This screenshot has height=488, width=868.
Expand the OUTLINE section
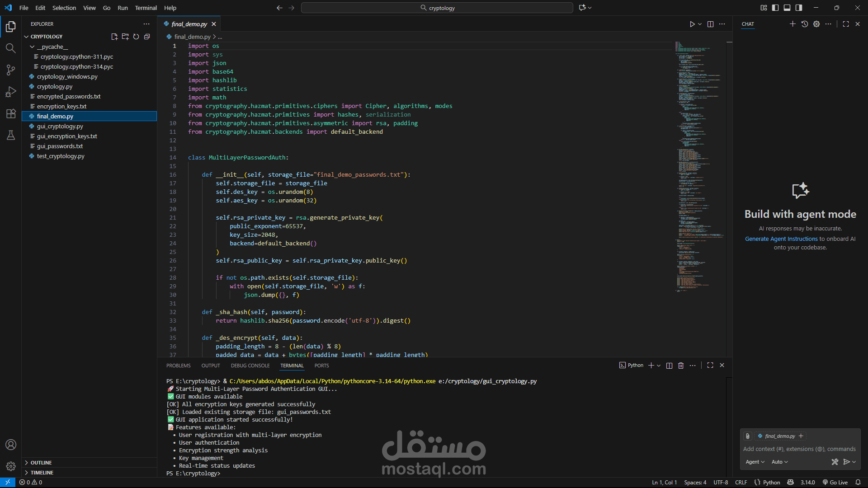(x=41, y=463)
